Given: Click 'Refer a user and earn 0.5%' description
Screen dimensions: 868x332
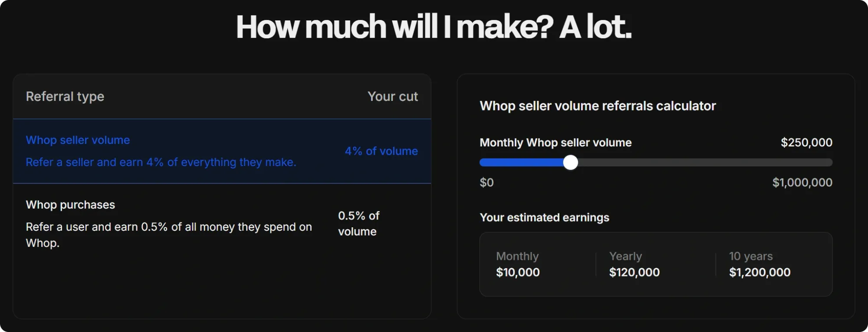Looking at the screenshot, I should pyautogui.click(x=168, y=235).
